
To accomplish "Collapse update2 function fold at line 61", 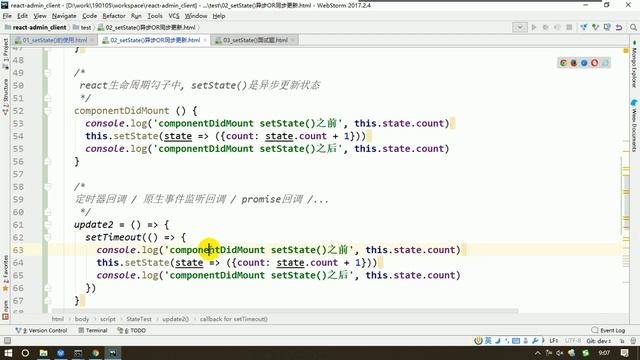I will pyautogui.click(x=47, y=224).
